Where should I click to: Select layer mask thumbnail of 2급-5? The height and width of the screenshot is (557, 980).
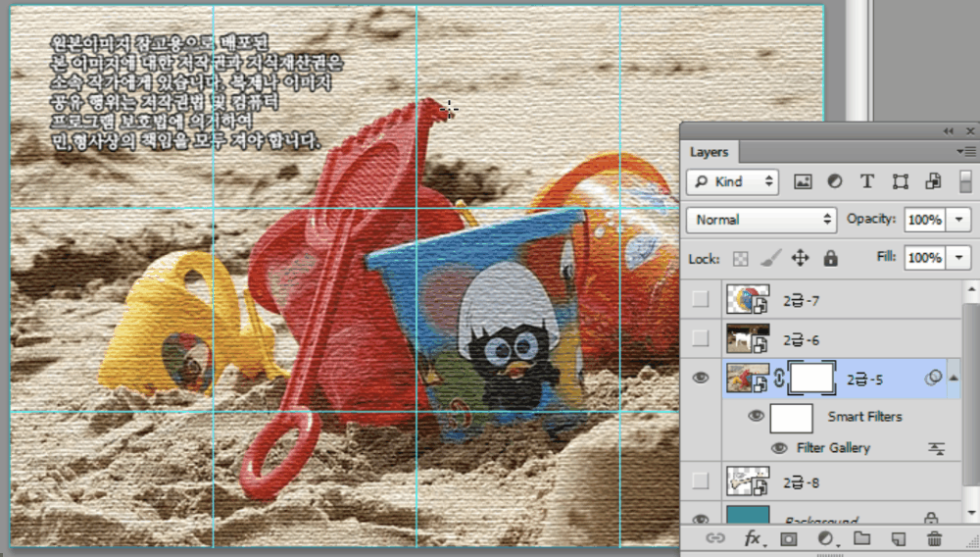811,379
